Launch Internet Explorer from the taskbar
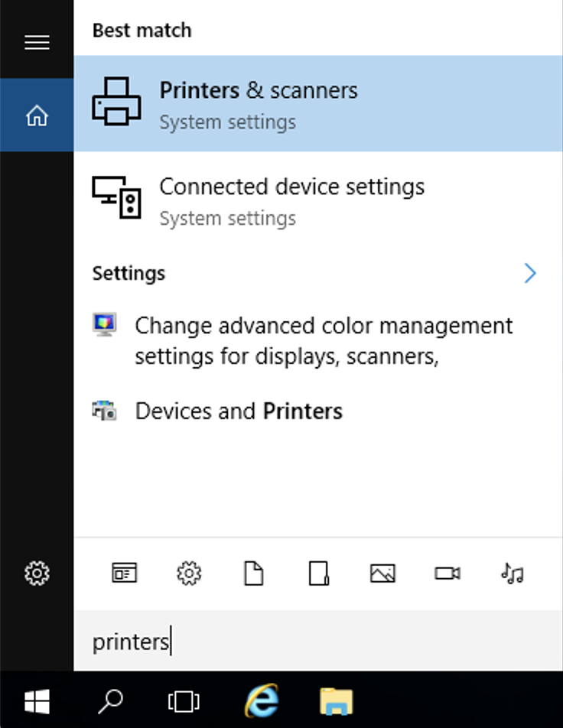The height and width of the screenshot is (728, 563). tap(262, 700)
